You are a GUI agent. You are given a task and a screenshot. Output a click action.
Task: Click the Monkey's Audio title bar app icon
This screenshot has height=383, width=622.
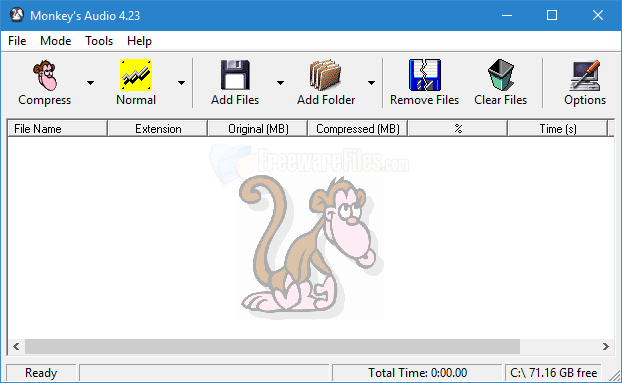point(17,15)
